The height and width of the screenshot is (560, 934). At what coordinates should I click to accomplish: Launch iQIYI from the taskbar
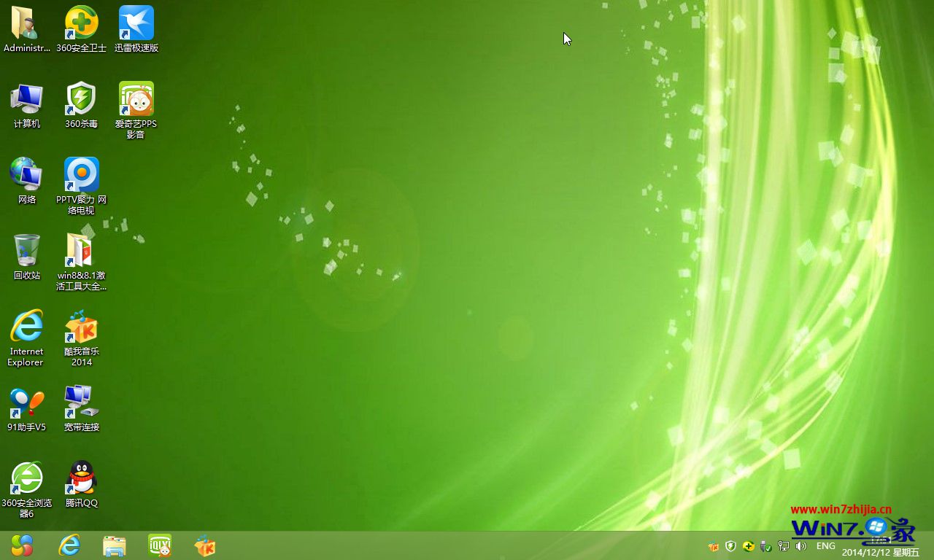click(x=159, y=545)
